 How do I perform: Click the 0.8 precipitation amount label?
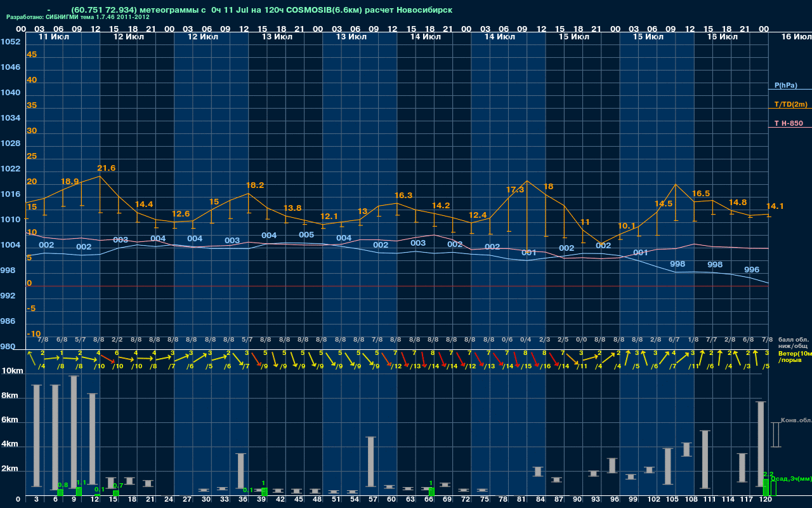click(62, 485)
